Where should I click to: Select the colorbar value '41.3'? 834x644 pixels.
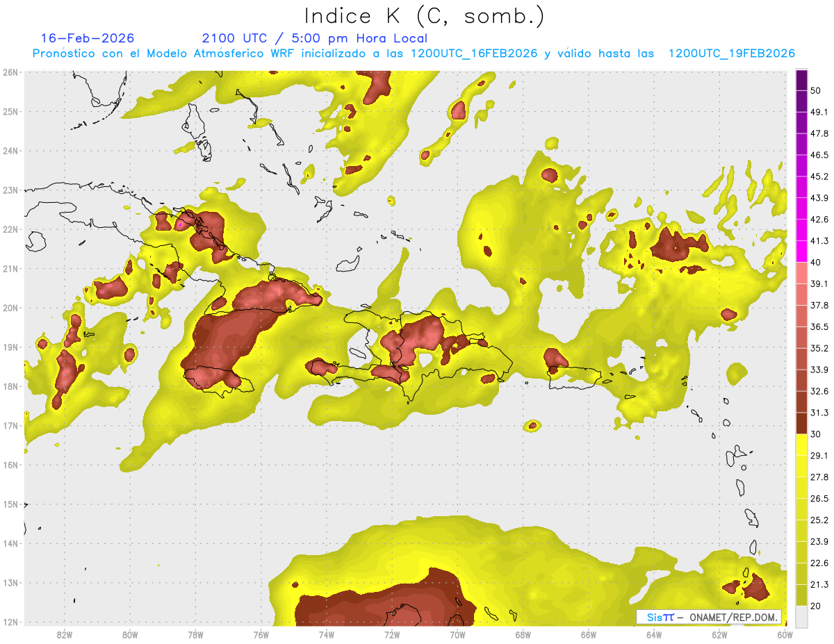click(820, 241)
